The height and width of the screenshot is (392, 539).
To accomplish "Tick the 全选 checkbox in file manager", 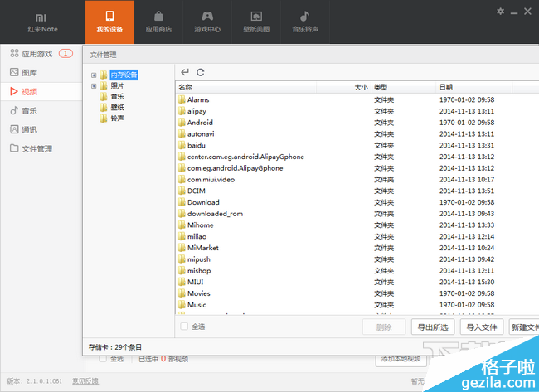I will [x=184, y=327].
